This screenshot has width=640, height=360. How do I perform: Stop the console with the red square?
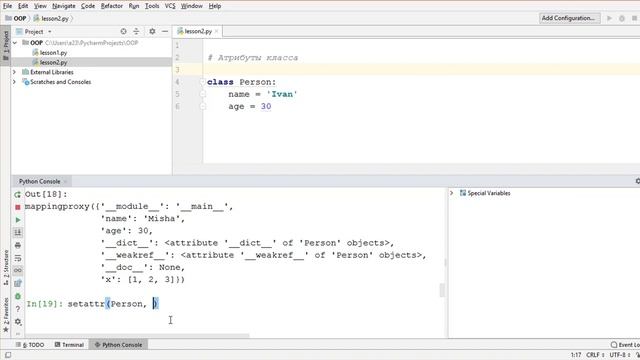click(18, 207)
